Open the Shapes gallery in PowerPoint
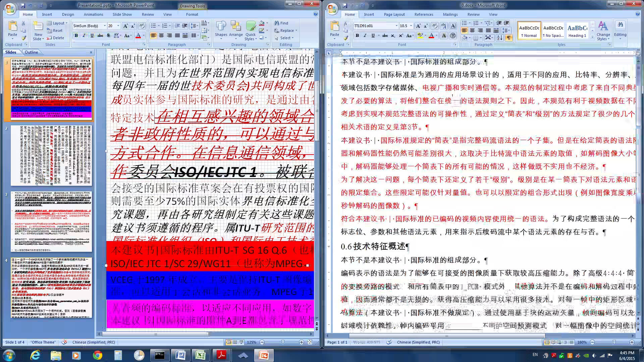 click(221, 30)
